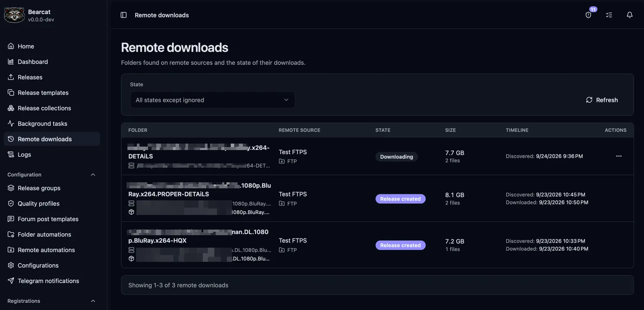Click the FOLDER column header
This screenshot has height=310, width=644.
138,130
